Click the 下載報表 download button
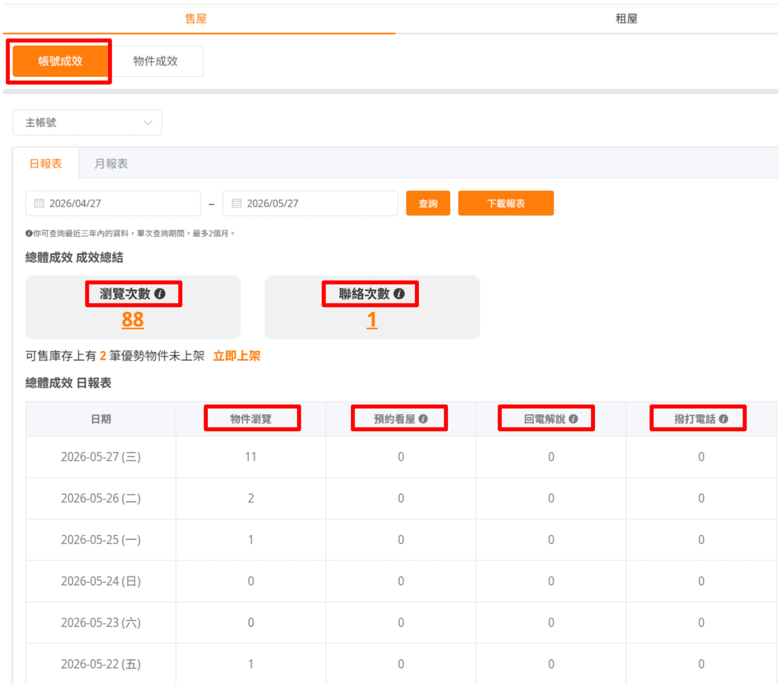This screenshot has width=784, height=693. (506, 203)
